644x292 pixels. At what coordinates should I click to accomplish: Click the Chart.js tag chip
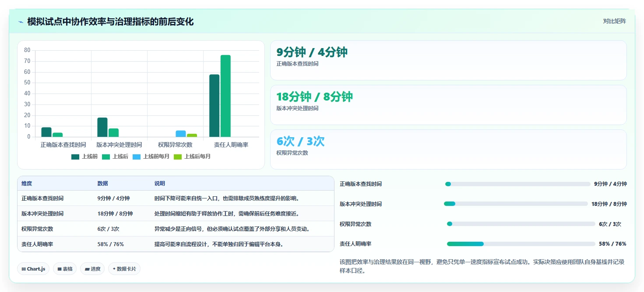point(33,269)
